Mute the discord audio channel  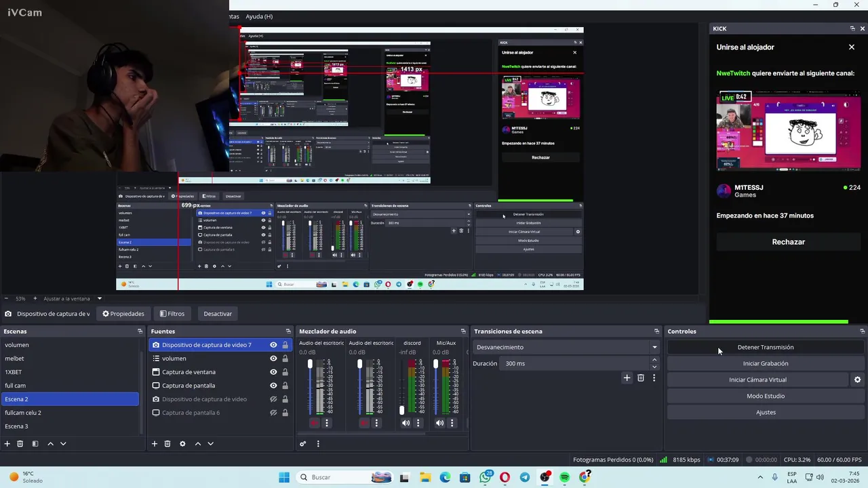coord(406,423)
